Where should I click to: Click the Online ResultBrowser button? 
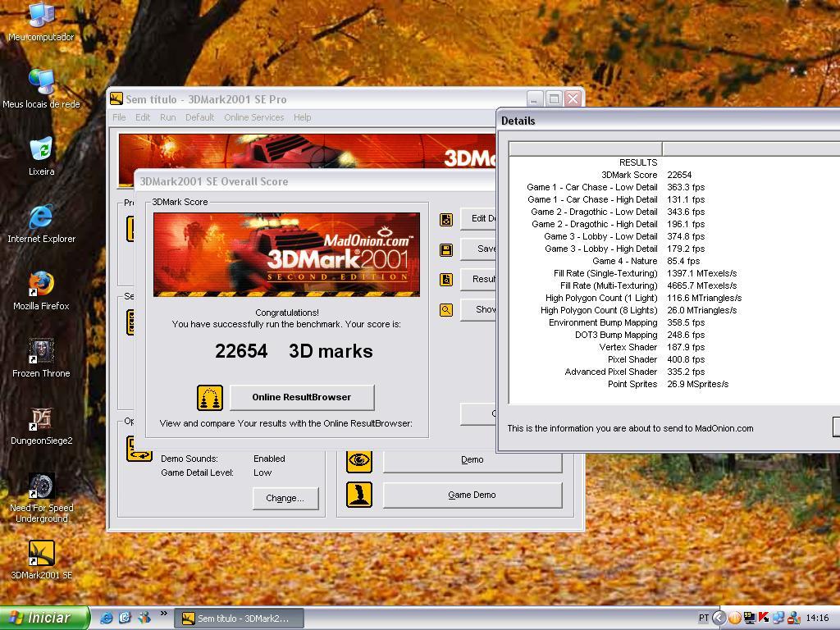[302, 398]
